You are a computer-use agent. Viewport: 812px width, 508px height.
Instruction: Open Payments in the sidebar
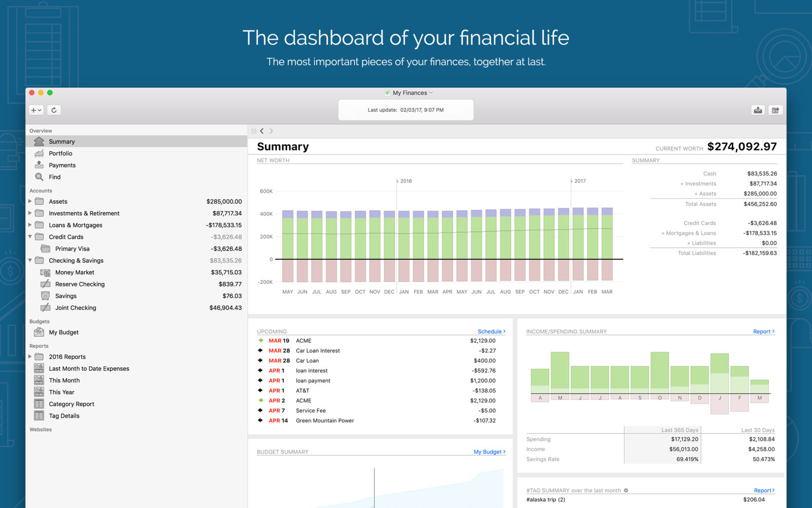tap(62, 165)
